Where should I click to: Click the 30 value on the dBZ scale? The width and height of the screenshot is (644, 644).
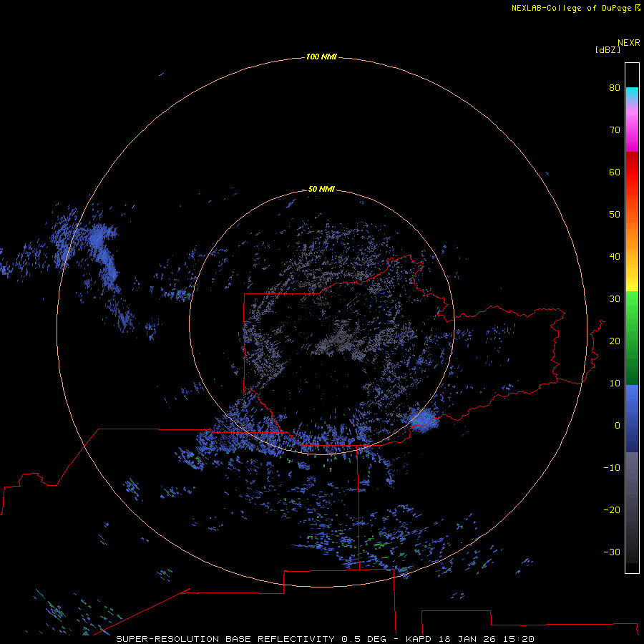[615, 298]
